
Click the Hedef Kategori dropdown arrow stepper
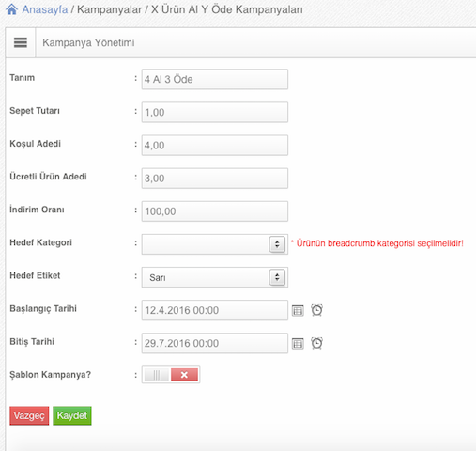click(x=277, y=244)
